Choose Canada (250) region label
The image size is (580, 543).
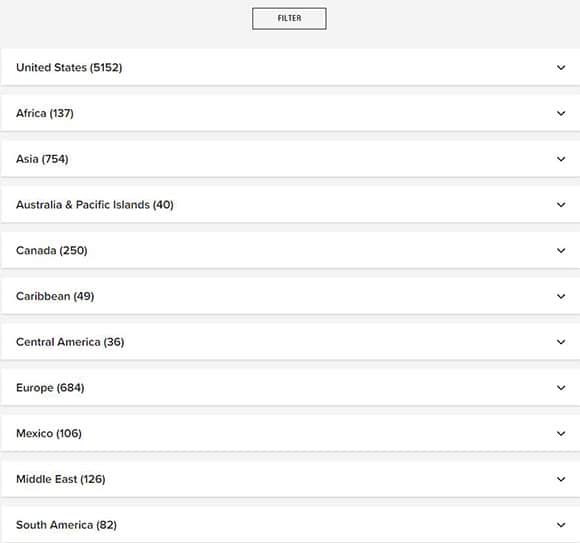click(x=52, y=250)
